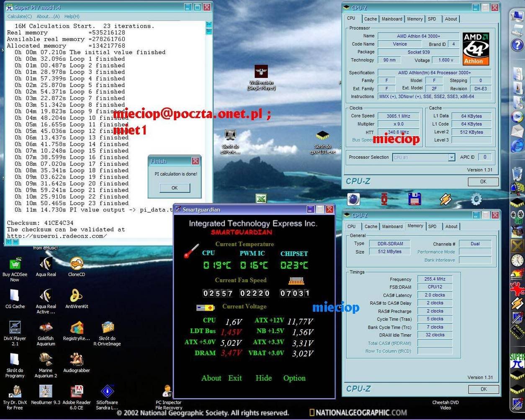This screenshot has height=420, width=525.
Task: Open the AntiVirenKit desktop icon
Action: (76, 296)
